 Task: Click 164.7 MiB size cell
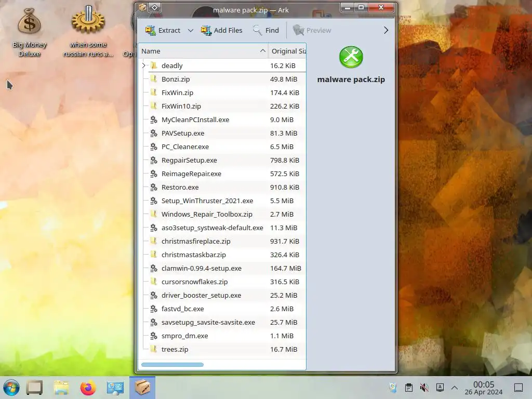coord(286,269)
